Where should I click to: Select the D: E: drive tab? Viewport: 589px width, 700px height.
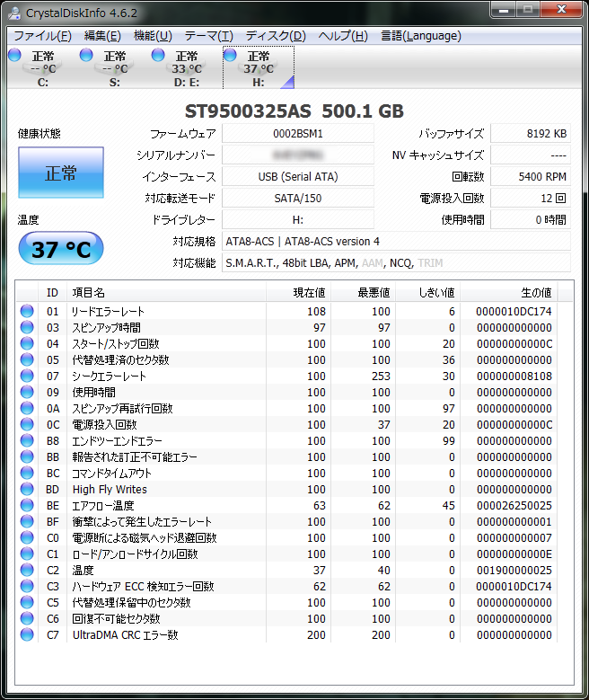(187, 67)
